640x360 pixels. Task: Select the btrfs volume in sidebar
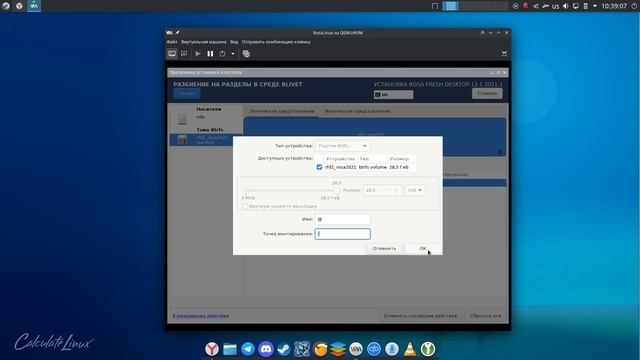tap(206, 140)
